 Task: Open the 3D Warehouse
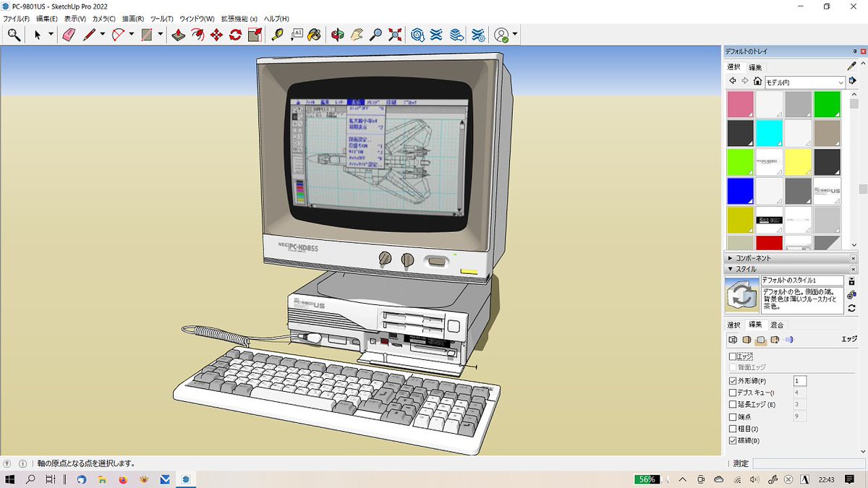(417, 34)
